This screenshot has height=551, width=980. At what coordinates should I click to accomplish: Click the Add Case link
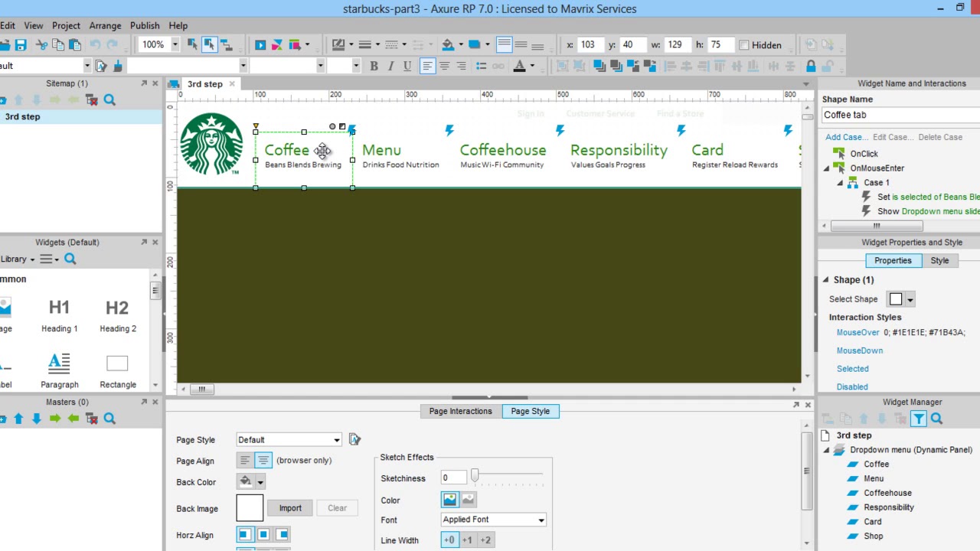coord(846,137)
